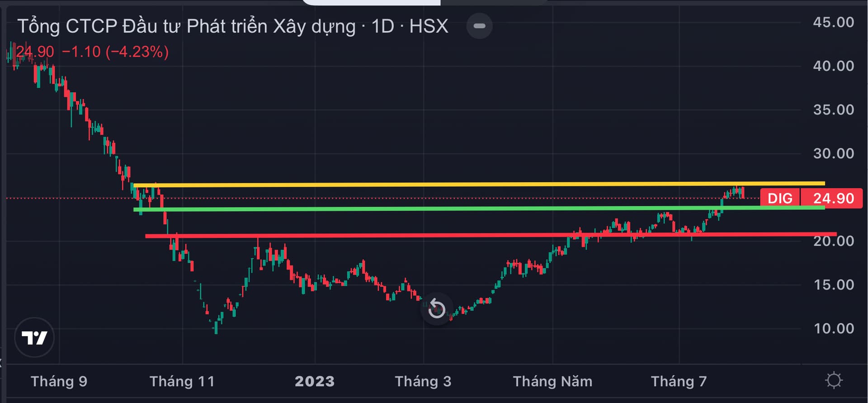Click the Tháng Năm time axis label
868x403 pixels.
[552, 381]
